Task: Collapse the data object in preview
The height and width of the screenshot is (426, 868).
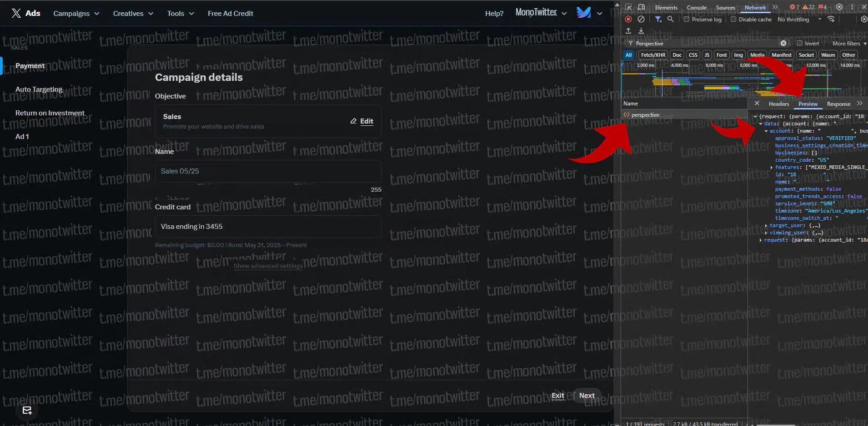Action: click(761, 124)
